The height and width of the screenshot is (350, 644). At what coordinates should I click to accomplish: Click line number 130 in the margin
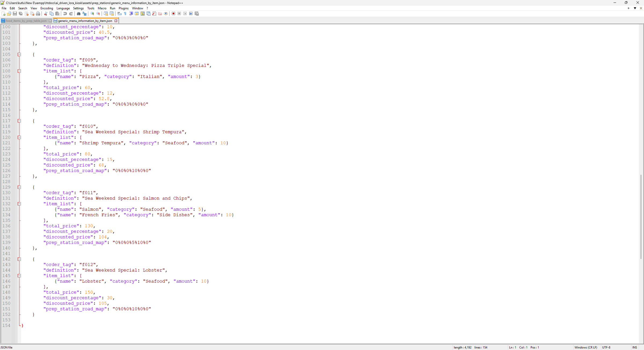point(6,193)
